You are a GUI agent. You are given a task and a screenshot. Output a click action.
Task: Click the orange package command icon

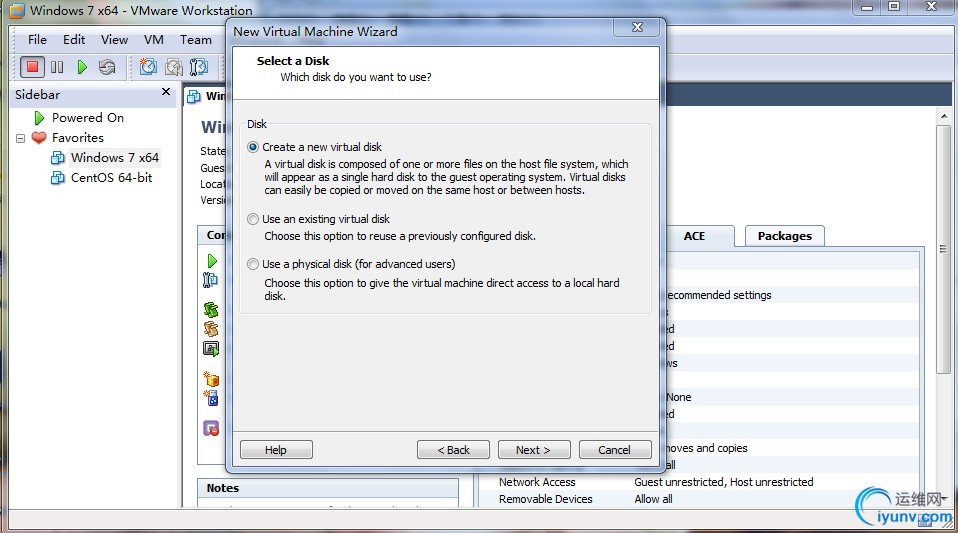pyautogui.click(x=211, y=379)
